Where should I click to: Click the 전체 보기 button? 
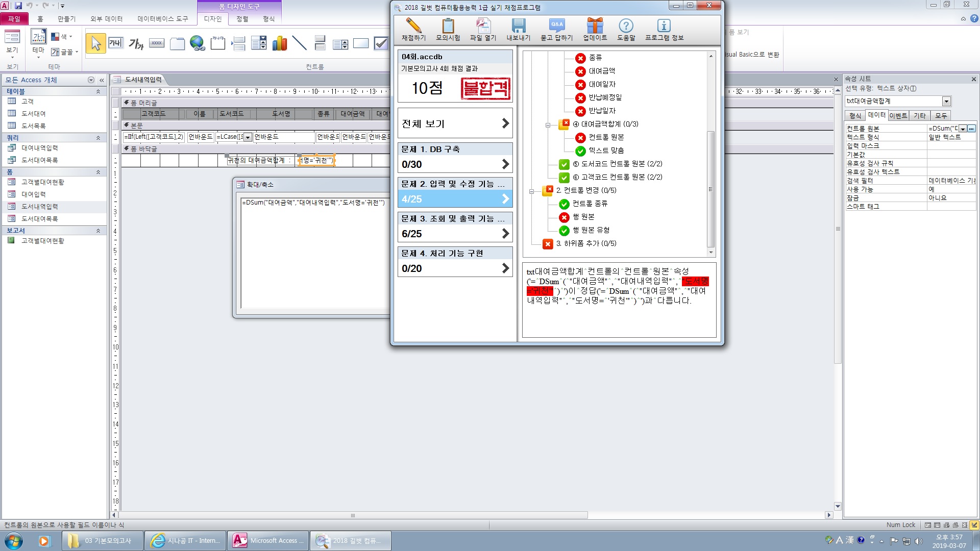(x=455, y=123)
